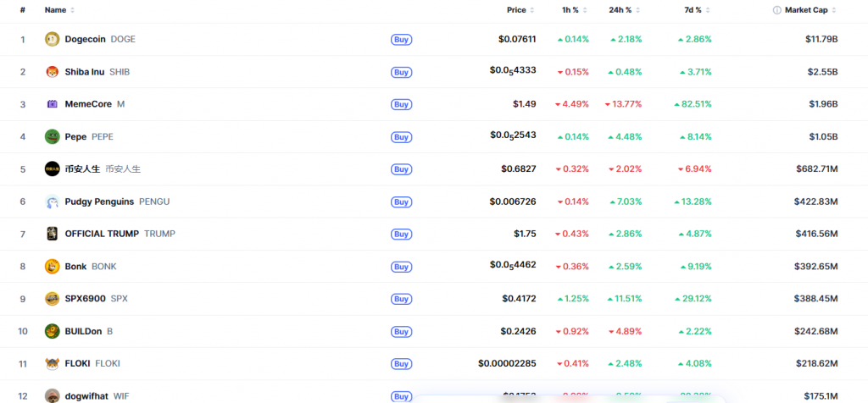This screenshot has width=868, height=403.
Task: Click the Pepe frog coin logo
Action: [52, 136]
